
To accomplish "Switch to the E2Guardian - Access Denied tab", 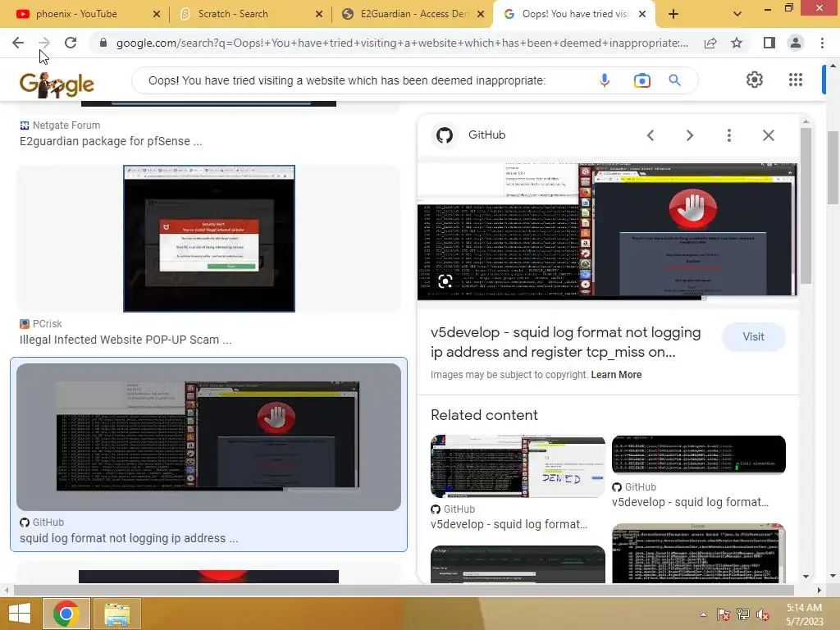I will click(x=413, y=14).
